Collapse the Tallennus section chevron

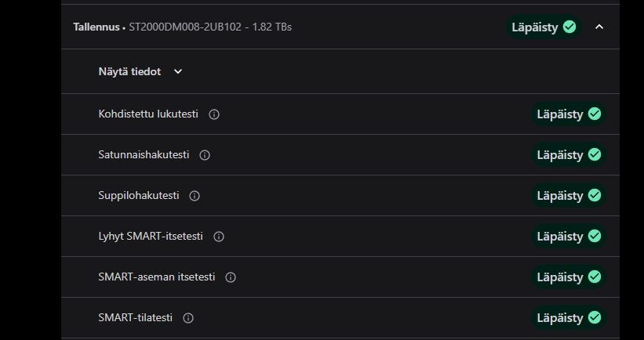600,27
